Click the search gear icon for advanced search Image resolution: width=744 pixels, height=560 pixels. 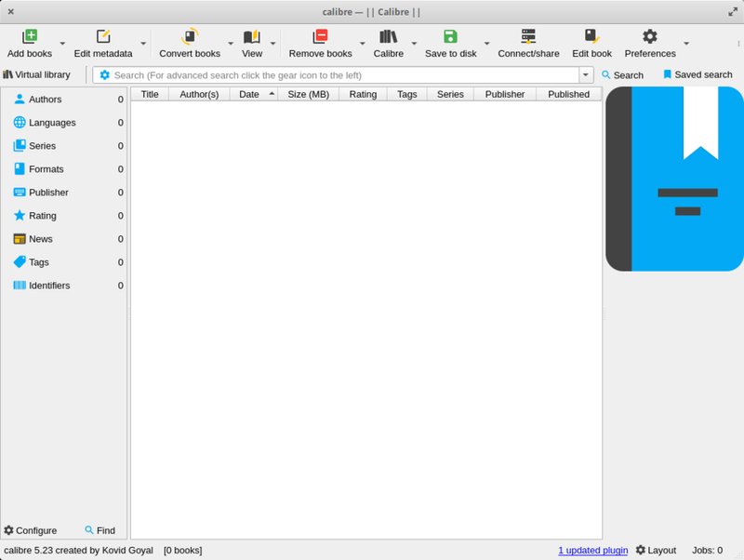(104, 75)
